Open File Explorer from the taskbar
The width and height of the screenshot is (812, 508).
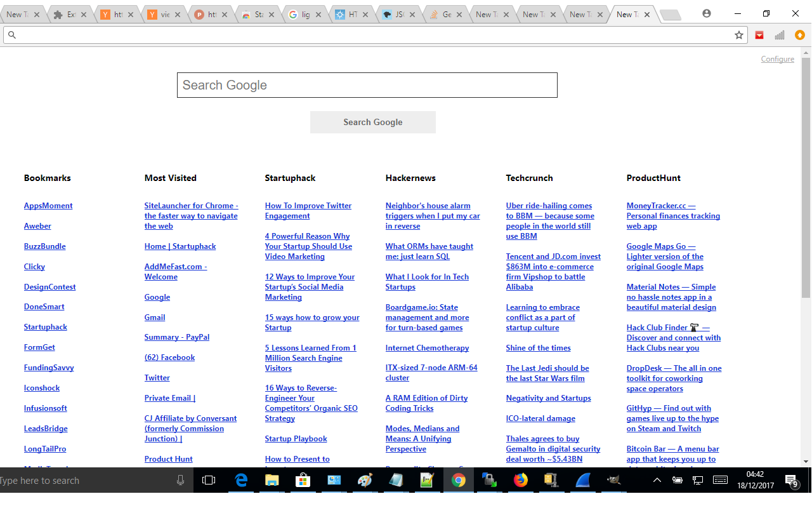click(x=272, y=480)
